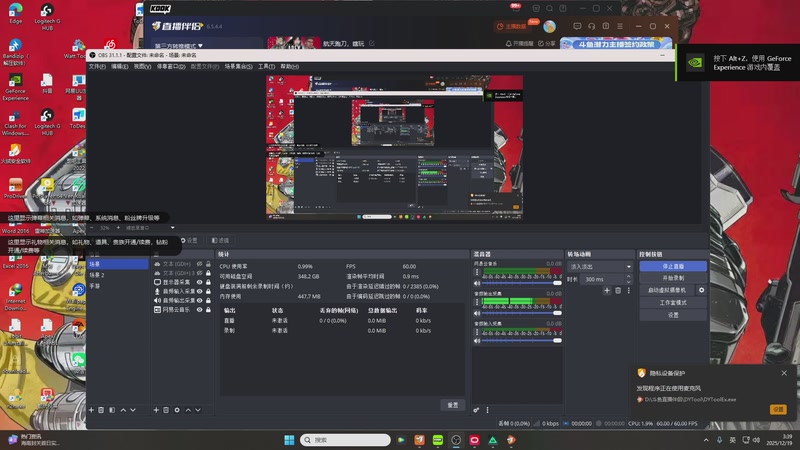The height and width of the screenshot is (450, 800).
Task: Click the 启动虚拟摄像机 button
Action: tap(667, 290)
